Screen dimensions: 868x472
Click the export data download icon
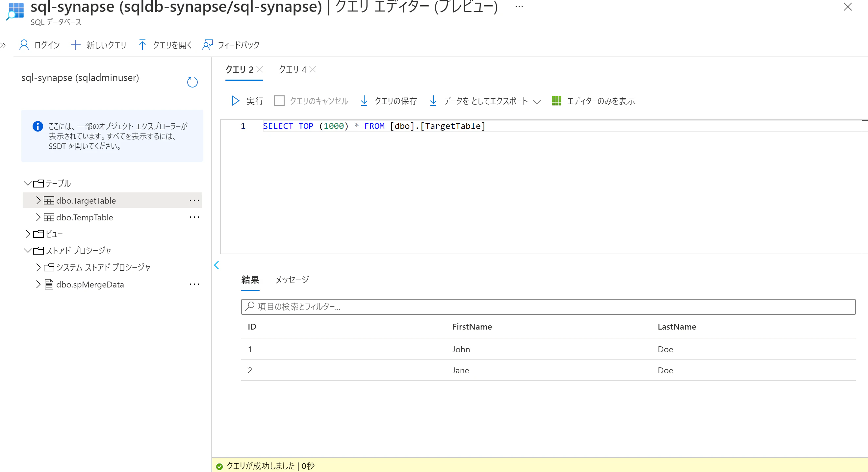click(x=433, y=101)
